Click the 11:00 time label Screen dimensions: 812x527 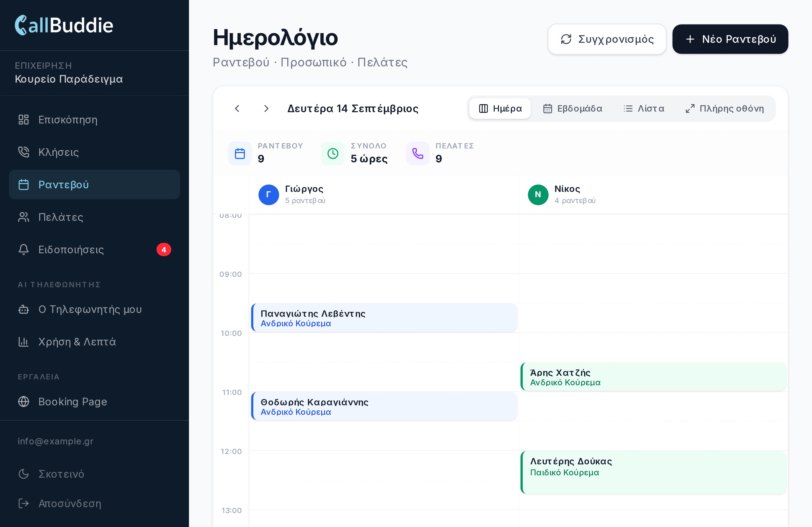(x=232, y=392)
